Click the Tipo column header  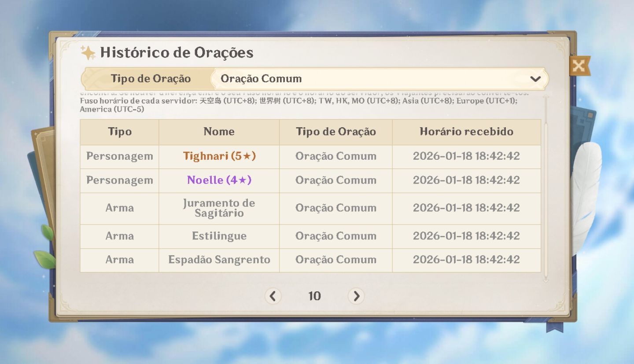tap(120, 132)
